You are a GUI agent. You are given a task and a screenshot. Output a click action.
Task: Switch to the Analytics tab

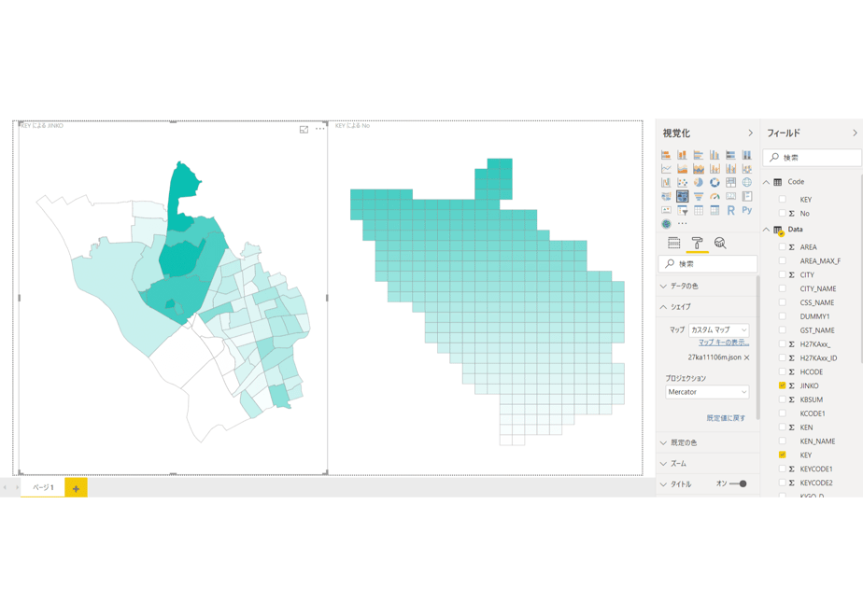(x=720, y=243)
